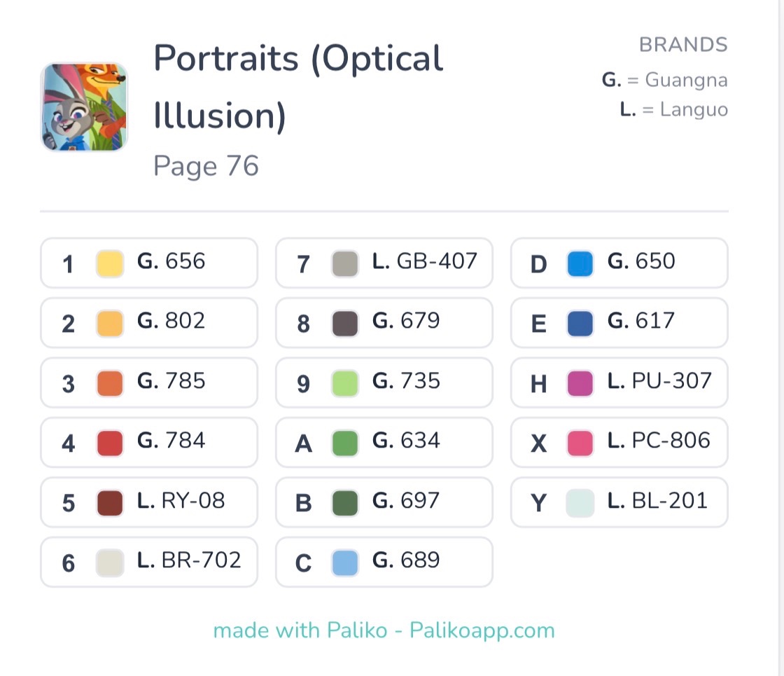Select the navy G. 617 swatch
Screen dimensions: 784x676
[x=580, y=323]
